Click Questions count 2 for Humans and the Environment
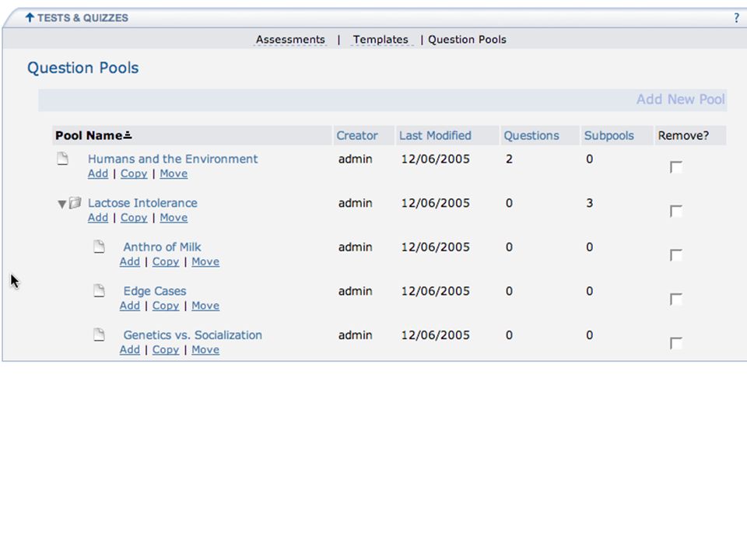747x560 pixels. pos(509,159)
